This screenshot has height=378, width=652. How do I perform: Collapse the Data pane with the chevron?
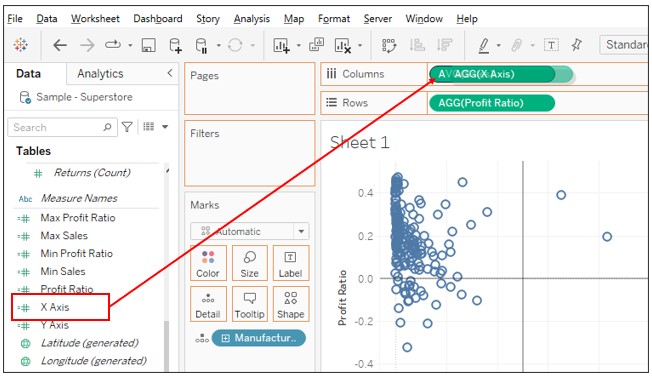pos(170,73)
